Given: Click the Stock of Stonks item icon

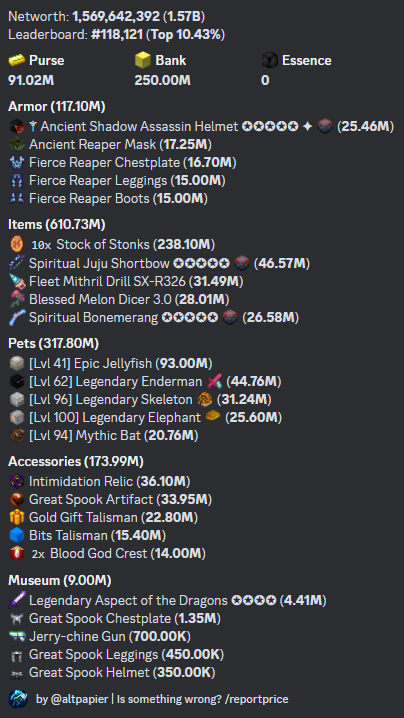Looking at the screenshot, I should (16, 245).
